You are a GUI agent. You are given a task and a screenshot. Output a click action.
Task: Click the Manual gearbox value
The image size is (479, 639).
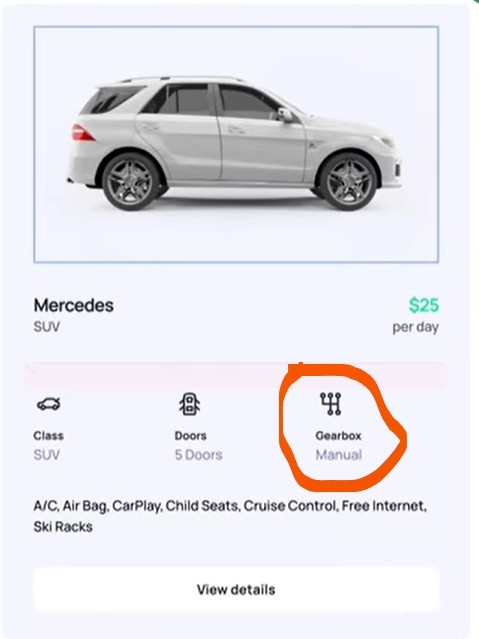[338, 455]
